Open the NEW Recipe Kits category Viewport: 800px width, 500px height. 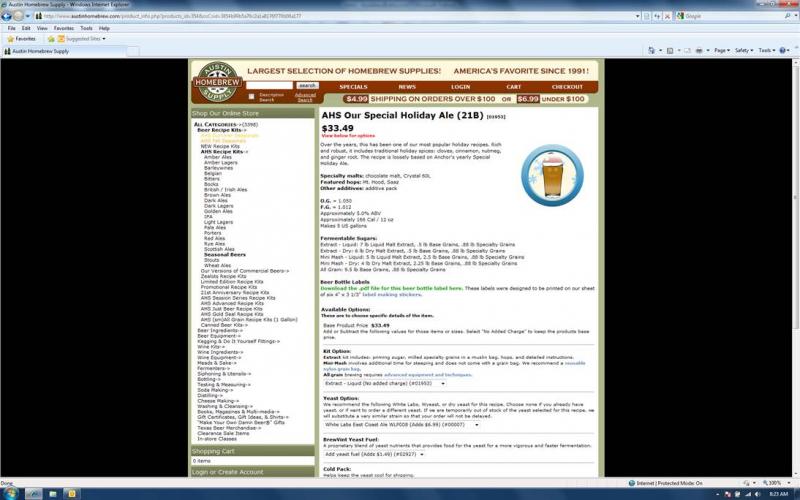coord(220,146)
